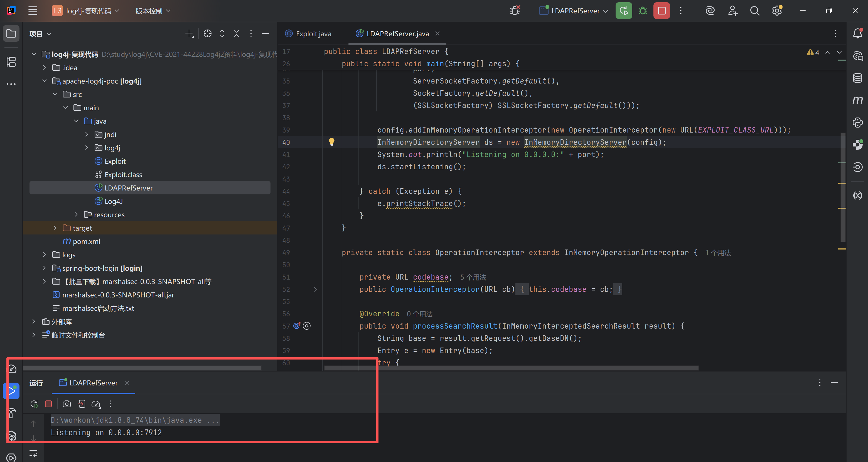The height and width of the screenshot is (462, 868).
Task: Open the Database tool window icon
Action: [857, 78]
